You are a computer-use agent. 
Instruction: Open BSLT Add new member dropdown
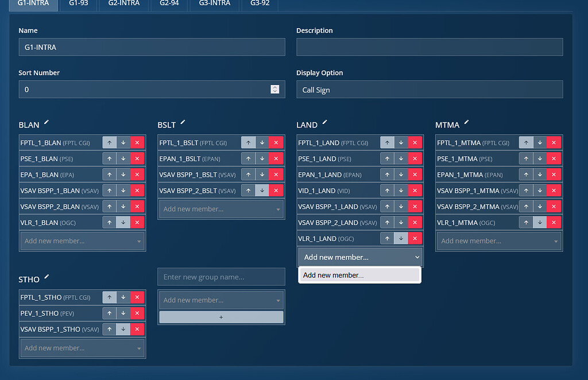coord(221,209)
